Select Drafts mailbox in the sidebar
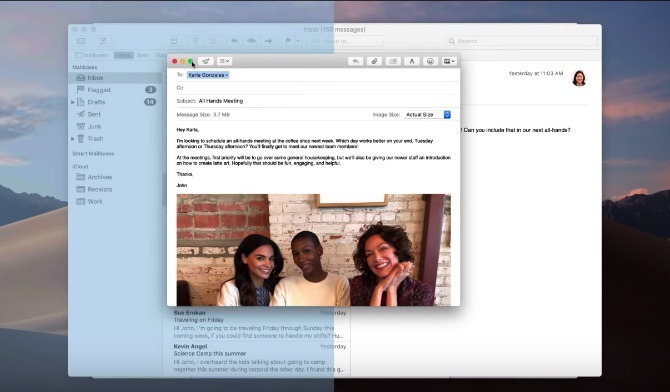Screen dimensions: 670x392 click(x=115, y=102)
